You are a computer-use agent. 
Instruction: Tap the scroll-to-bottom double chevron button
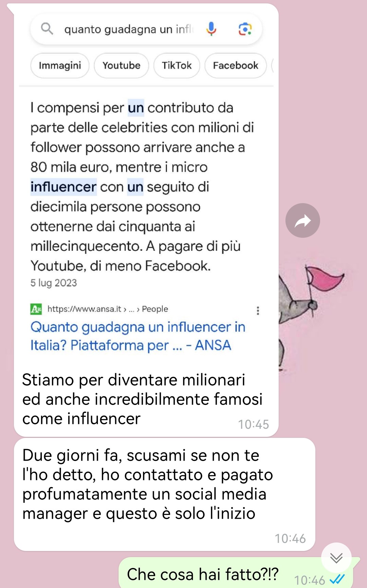(336, 558)
